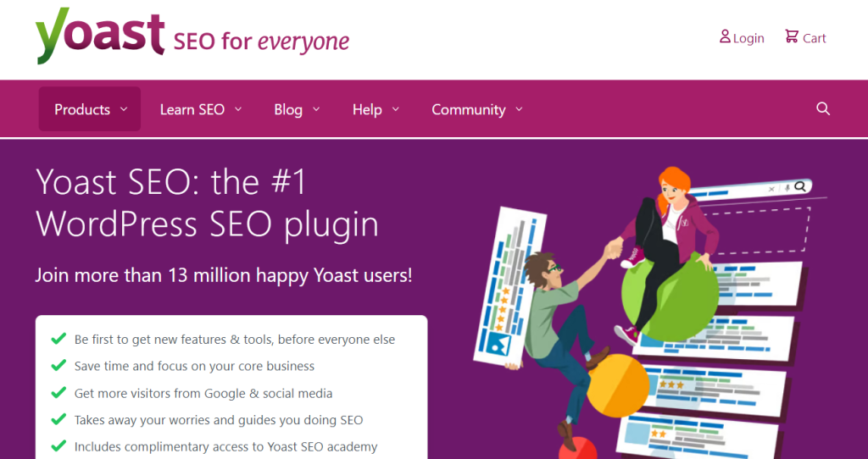Expand the Products dropdown chevron
The height and width of the screenshot is (459, 868).
pyautogui.click(x=124, y=109)
